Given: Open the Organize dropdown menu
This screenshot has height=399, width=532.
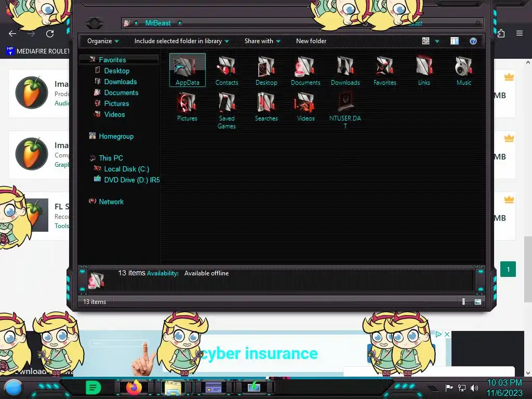Looking at the screenshot, I should pyautogui.click(x=103, y=41).
